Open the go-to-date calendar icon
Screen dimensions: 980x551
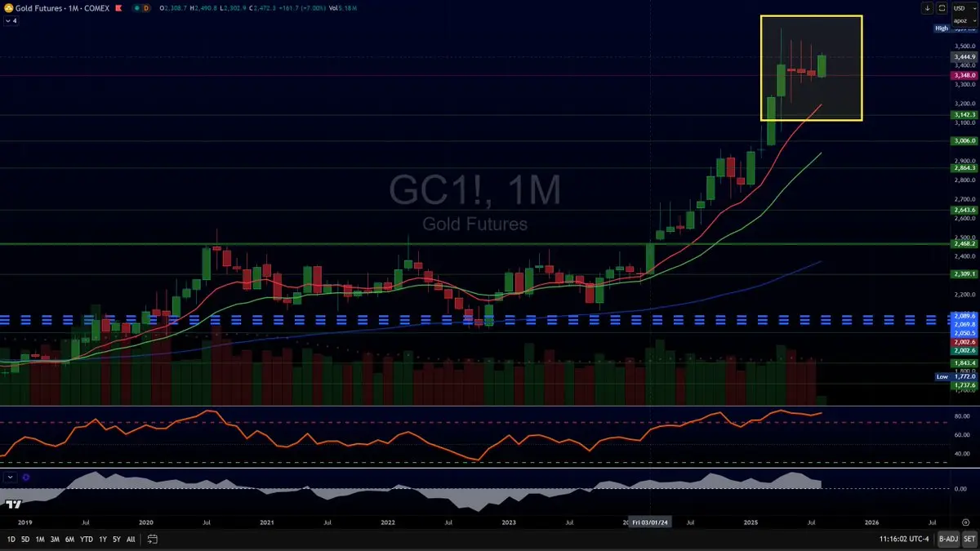(153, 539)
